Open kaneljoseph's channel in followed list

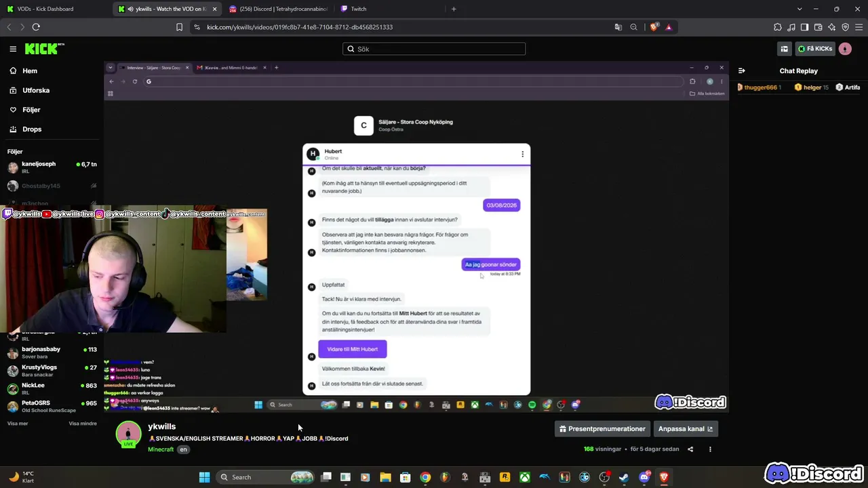[x=52, y=167]
